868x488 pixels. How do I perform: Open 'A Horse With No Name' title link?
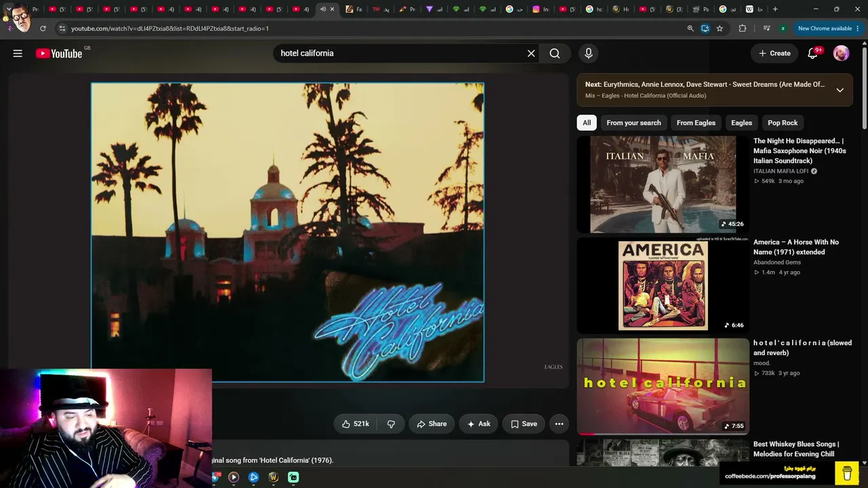(x=796, y=247)
